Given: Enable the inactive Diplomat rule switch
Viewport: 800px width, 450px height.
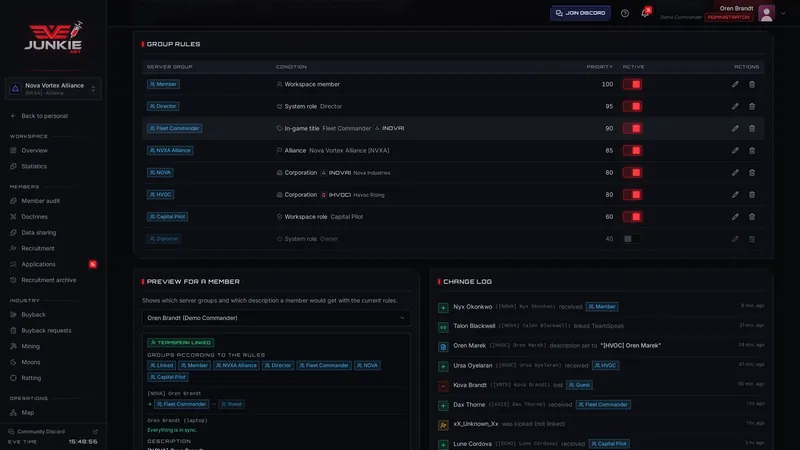Looking at the screenshot, I should pos(632,239).
